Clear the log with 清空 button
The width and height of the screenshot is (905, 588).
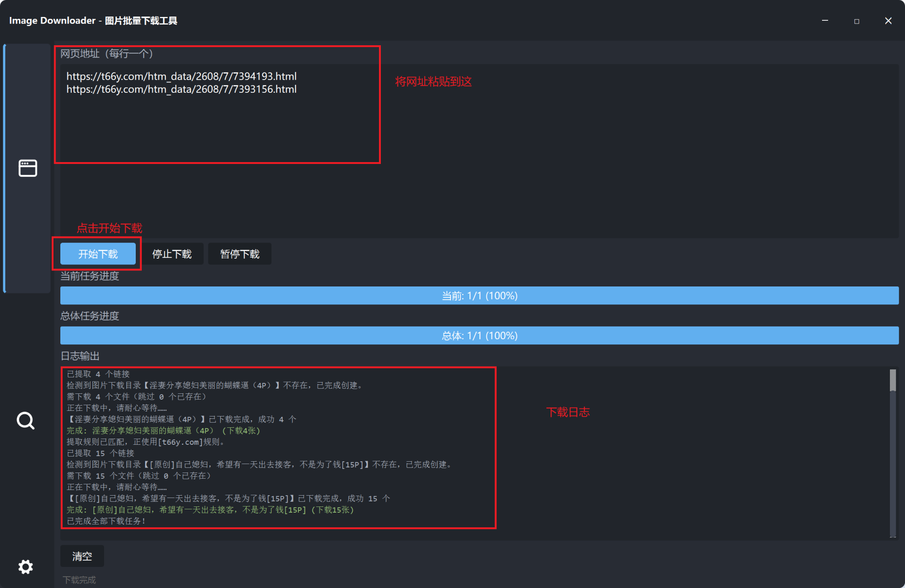coord(82,556)
